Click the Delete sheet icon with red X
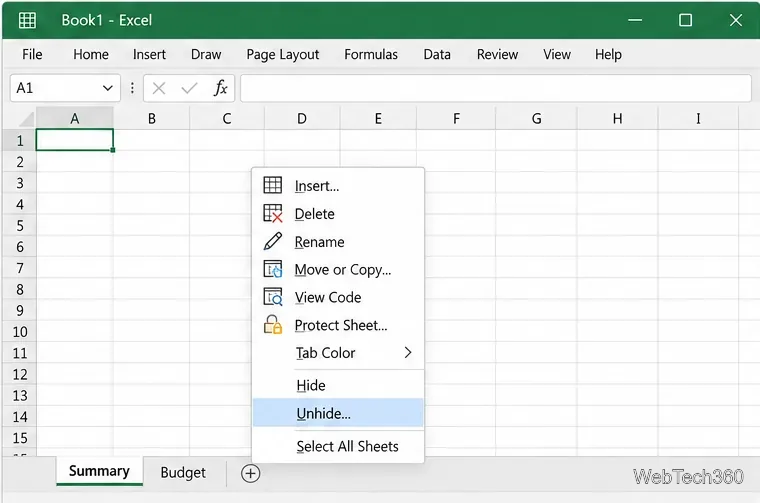The width and height of the screenshot is (760, 503). 272,213
